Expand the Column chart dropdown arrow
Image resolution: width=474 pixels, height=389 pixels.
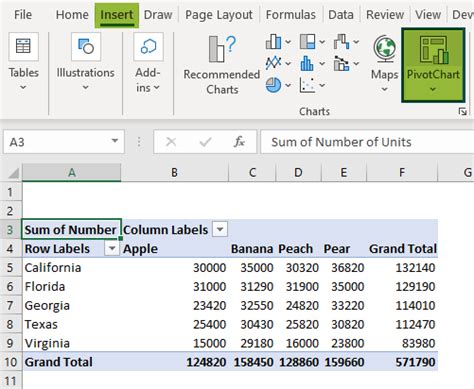(288, 42)
